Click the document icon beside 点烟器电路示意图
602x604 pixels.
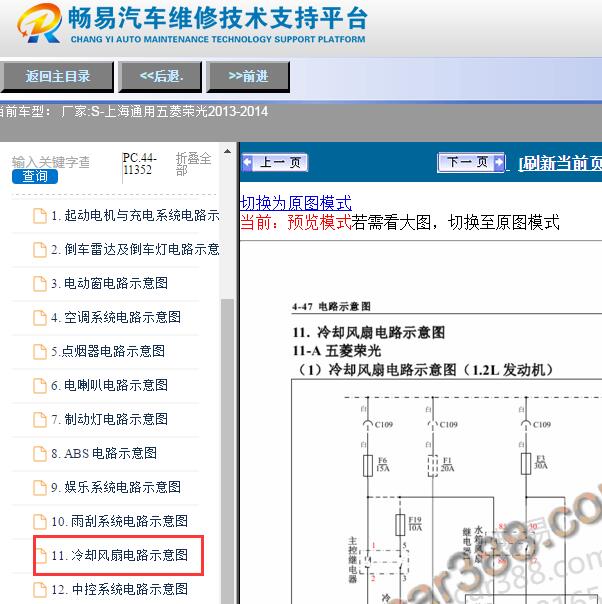(40, 352)
